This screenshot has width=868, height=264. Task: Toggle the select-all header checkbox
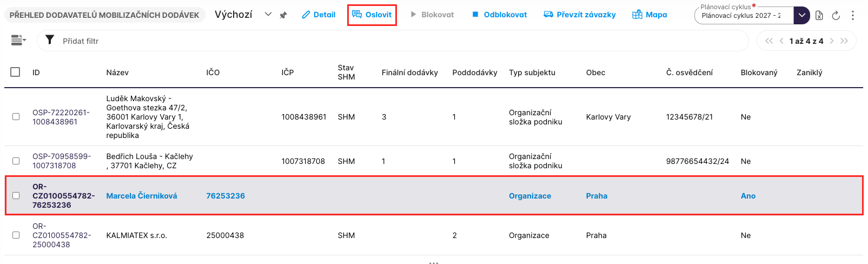[15, 72]
